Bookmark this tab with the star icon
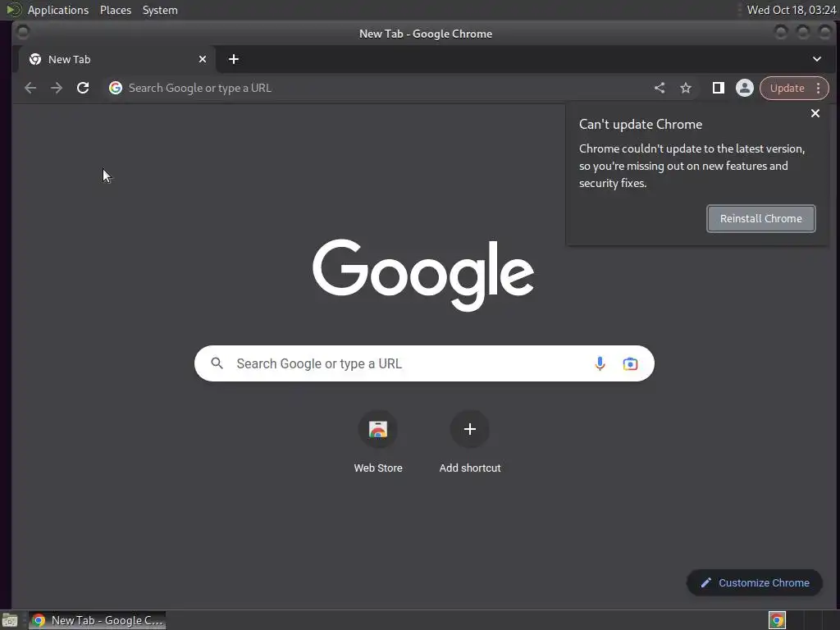This screenshot has width=840, height=630. tap(686, 88)
